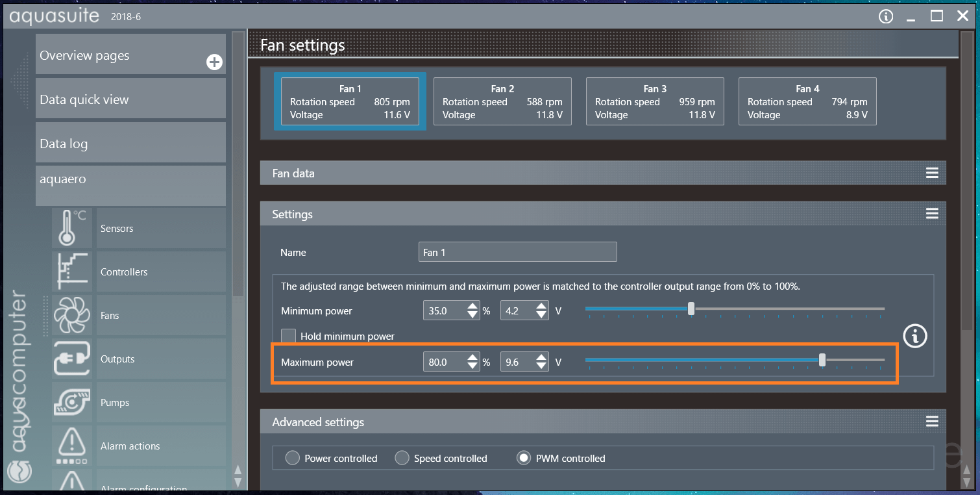Image resolution: width=980 pixels, height=495 pixels.
Task: Go to Outputs page
Action: [x=161, y=359]
